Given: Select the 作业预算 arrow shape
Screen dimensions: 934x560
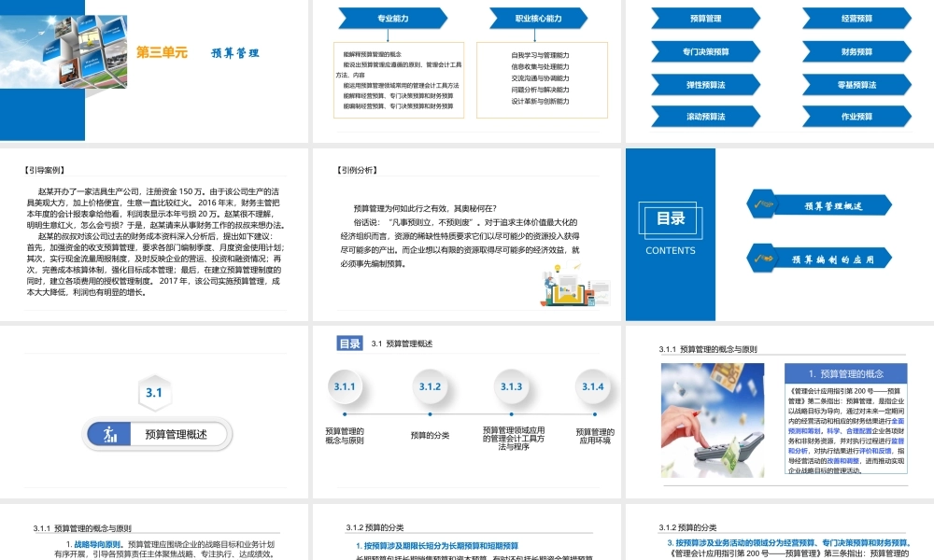Looking at the screenshot, I should (x=856, y=116).
